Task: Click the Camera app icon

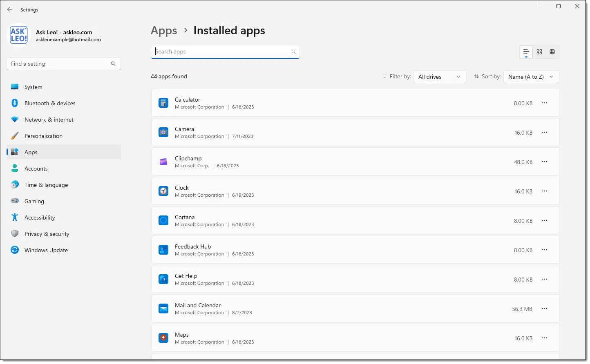Action: (x=163, y=132)
